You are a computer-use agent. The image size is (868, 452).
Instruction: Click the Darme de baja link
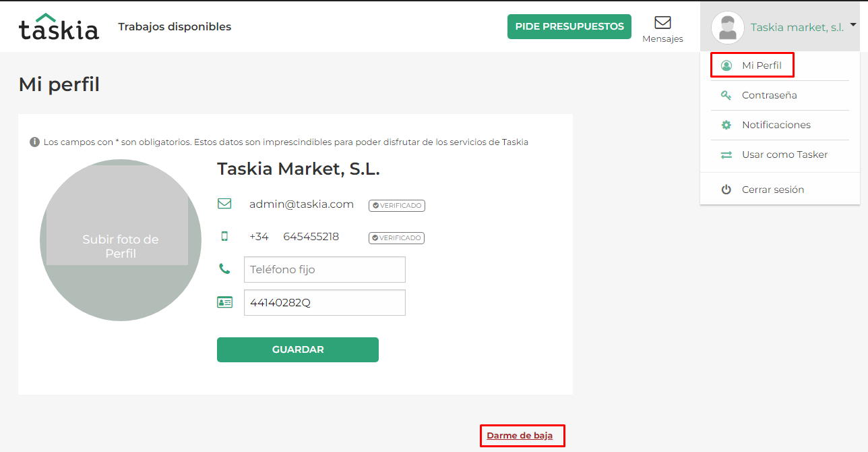click(520, 435)
